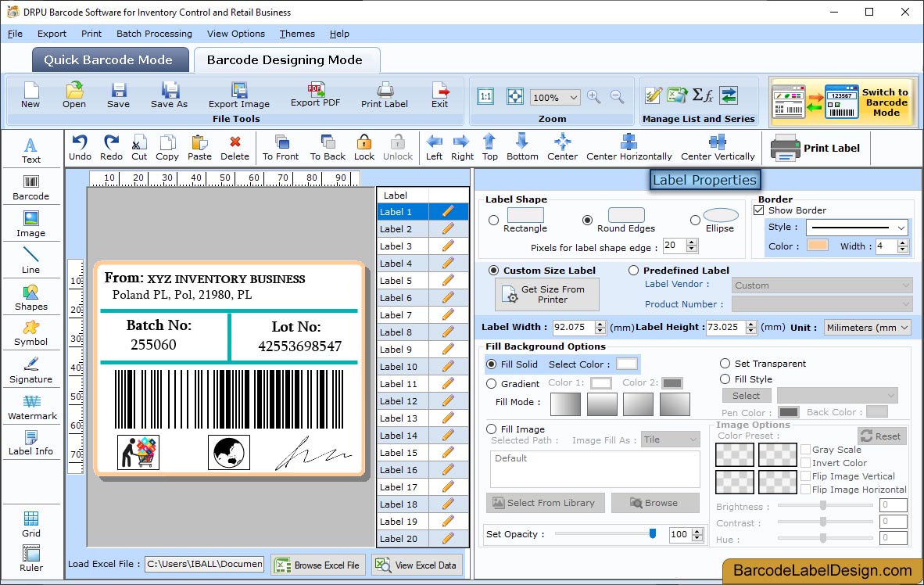Select Set Transparent background option
The height and width of the screenshot is (585, 924).
click(725, 363)
